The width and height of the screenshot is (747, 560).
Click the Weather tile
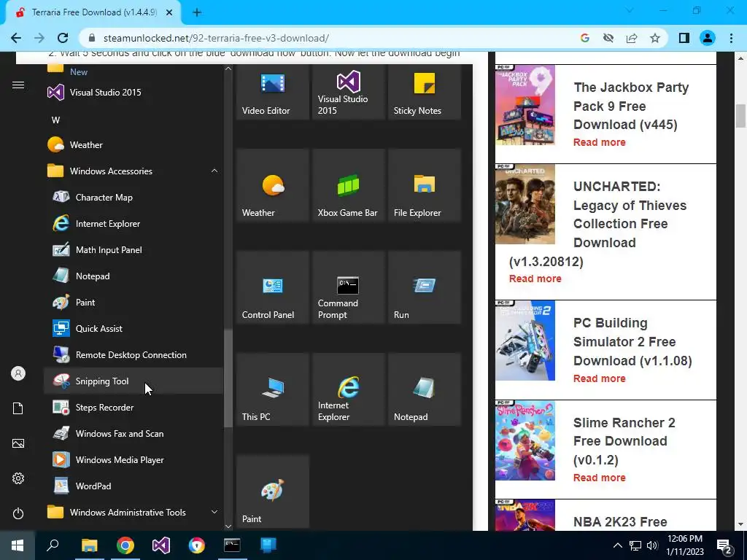[273, 185]
